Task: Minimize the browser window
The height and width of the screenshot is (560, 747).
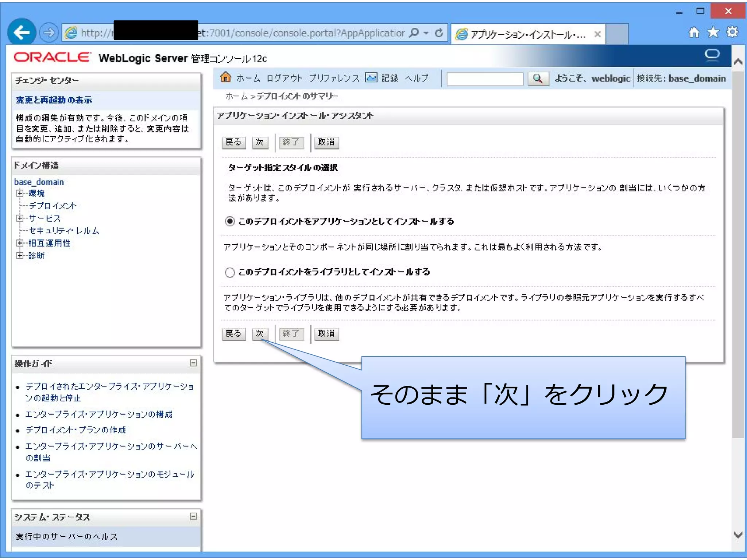Action: click(x=679, y=12)
